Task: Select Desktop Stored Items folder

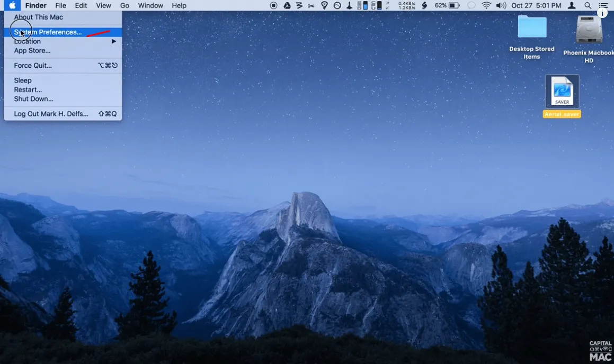Action: (x=532, y=26)
